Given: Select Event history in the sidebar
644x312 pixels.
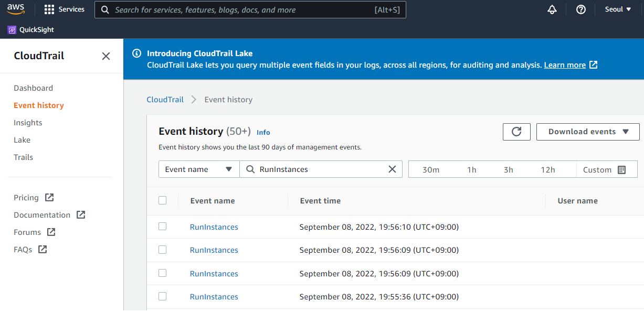Looking at the screenshot, I should coord(39,105).
